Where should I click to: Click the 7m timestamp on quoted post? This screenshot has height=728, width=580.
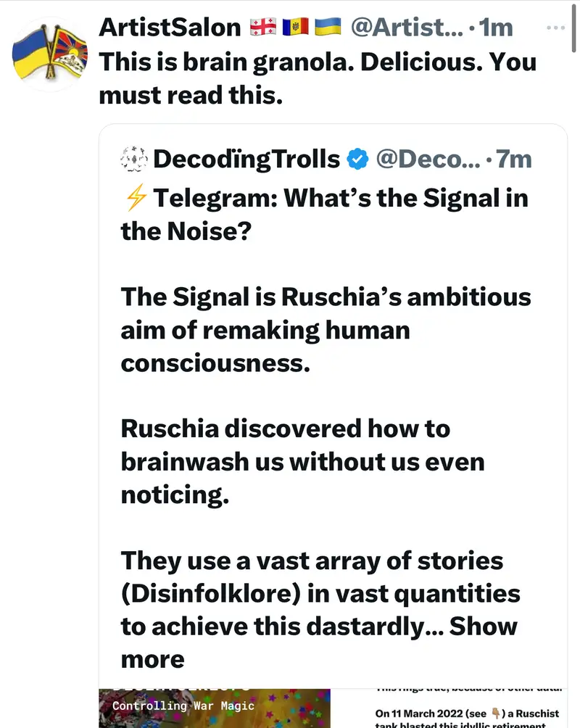click(x=513, y=159)
